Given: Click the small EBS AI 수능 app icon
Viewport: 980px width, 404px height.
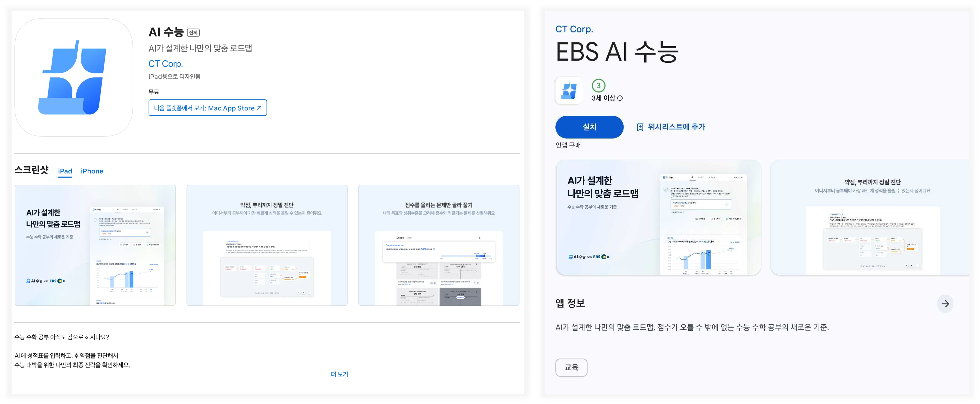Looking at the screenshot, I should click(569, 90).
